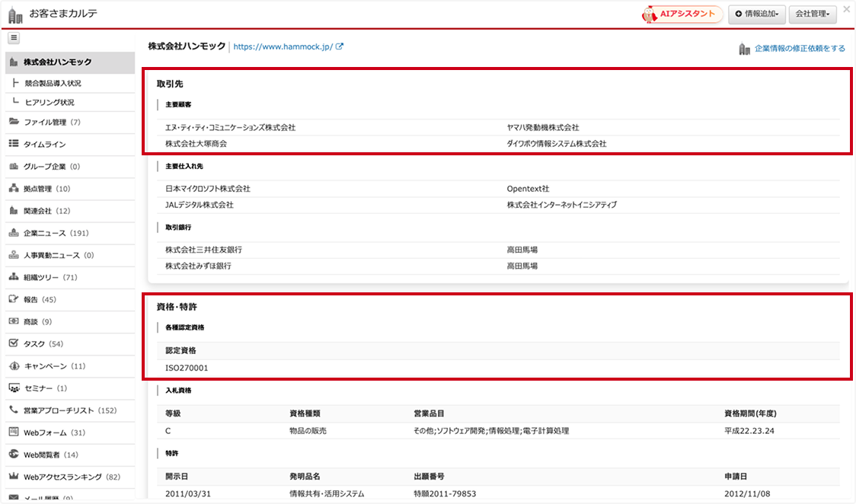Open 企業ニュース (191) menu item
Viewport: 856px width, 504px height.
(56, 233)
